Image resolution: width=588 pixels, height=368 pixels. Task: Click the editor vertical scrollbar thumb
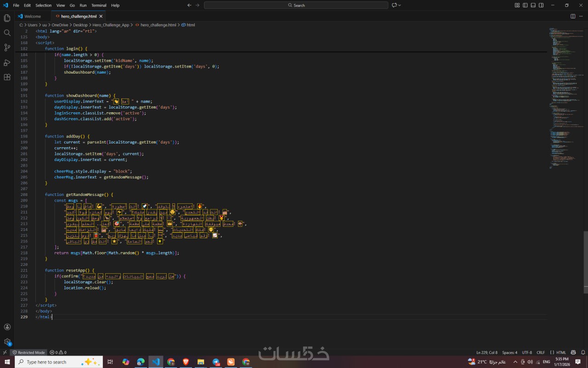pos(586,262)
